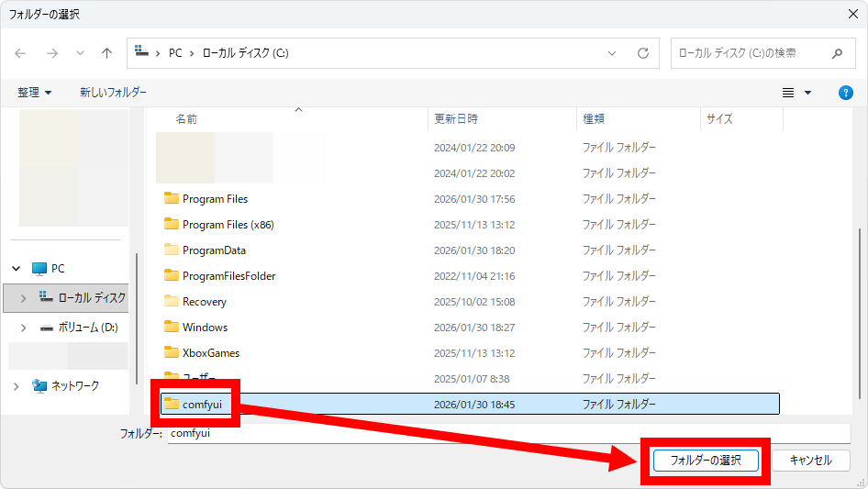The image size is (868, 489).
Task: Click the Help question mark icon
Action: 846,93
